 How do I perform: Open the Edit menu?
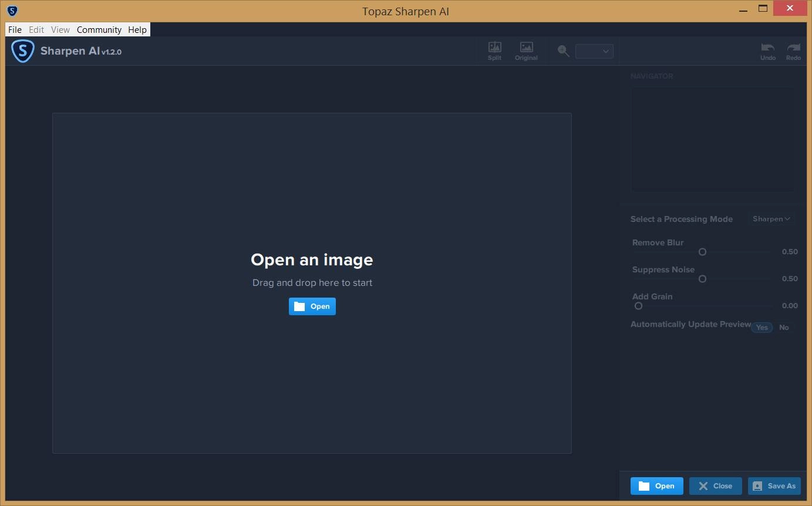coord(36,29)
